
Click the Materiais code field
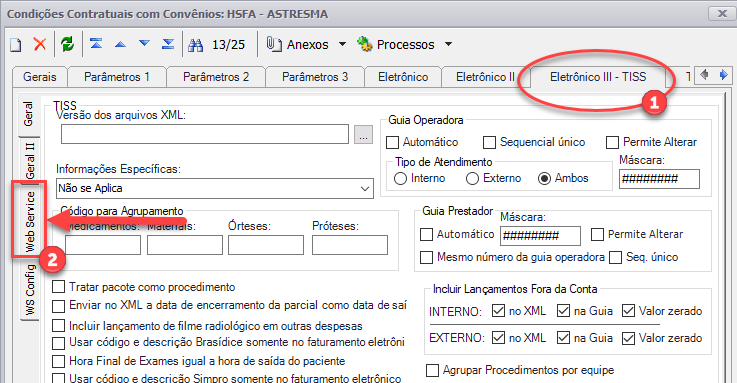click(x=185, y=245)
